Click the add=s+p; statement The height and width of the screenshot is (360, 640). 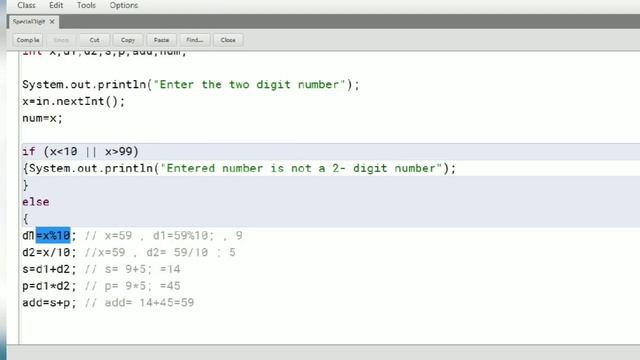49,303
